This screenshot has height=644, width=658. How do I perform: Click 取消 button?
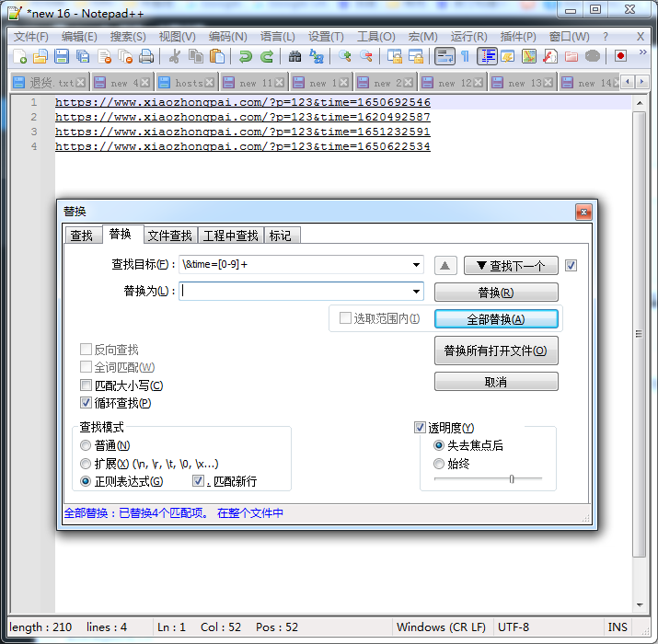point(496,382)
